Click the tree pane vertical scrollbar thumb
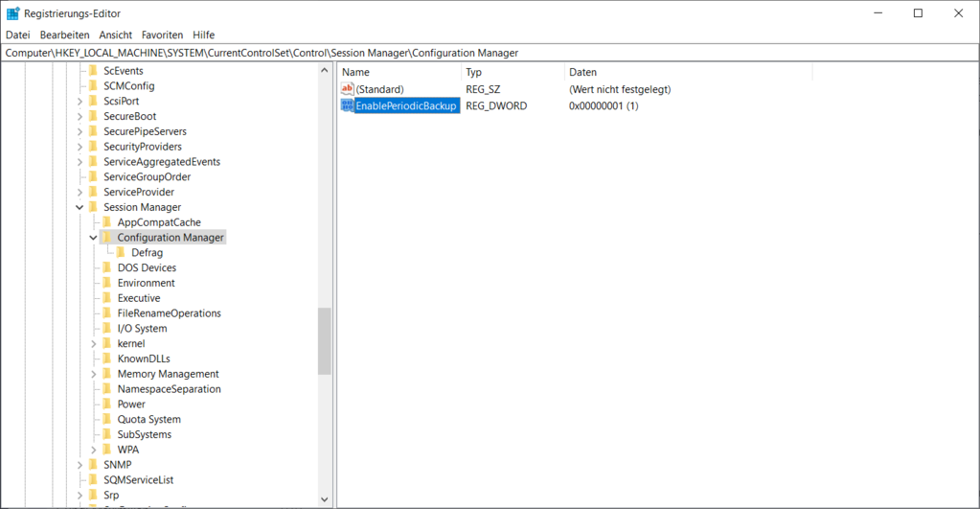 click(324, 341)
